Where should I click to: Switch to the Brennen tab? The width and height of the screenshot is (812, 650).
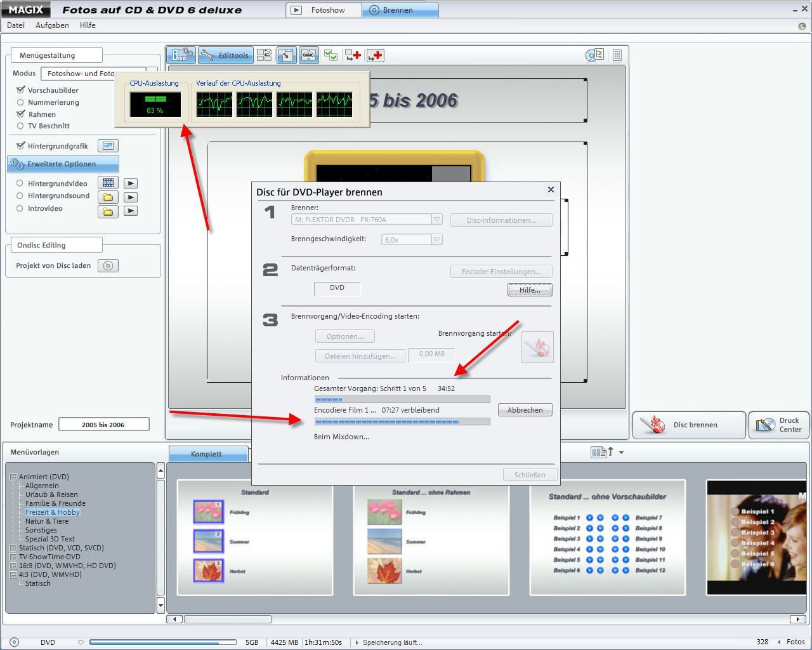(400, 10)
